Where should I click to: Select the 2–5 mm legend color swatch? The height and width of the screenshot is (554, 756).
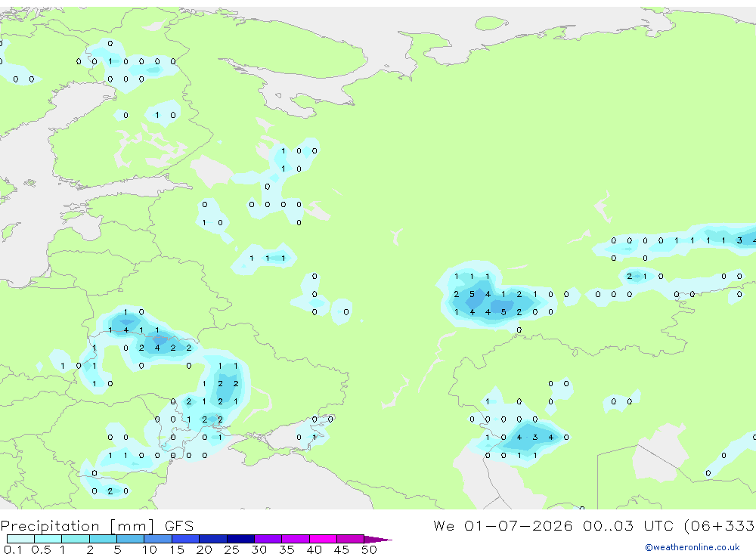(103, 539)
